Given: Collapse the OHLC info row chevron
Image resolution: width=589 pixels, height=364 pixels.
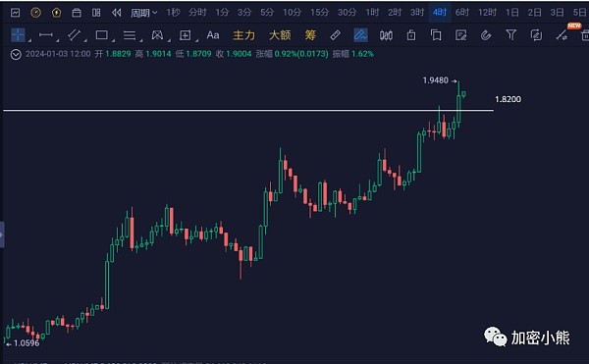Looking at the screenshot, I should pos(16,54).
